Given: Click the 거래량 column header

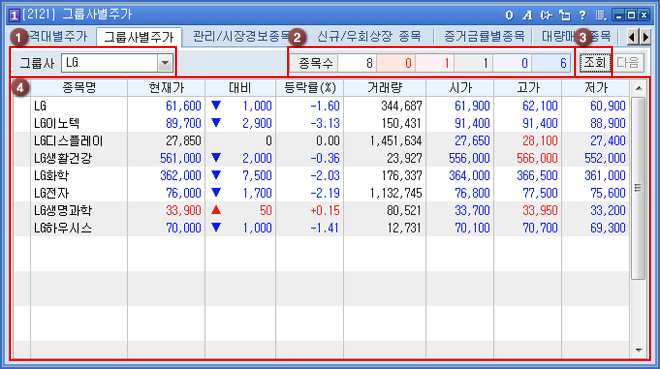Looking at the screenshot, I should (385, 88).
